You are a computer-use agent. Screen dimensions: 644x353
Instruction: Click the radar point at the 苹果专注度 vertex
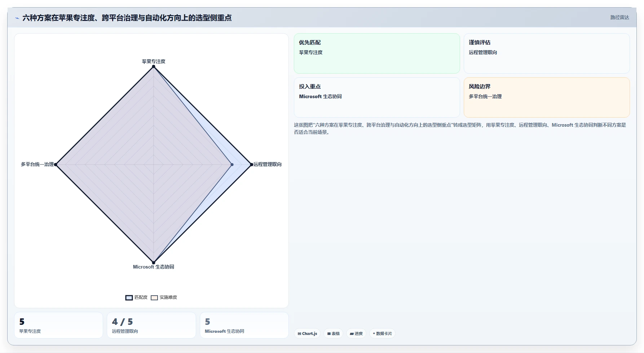coord(154,66)
